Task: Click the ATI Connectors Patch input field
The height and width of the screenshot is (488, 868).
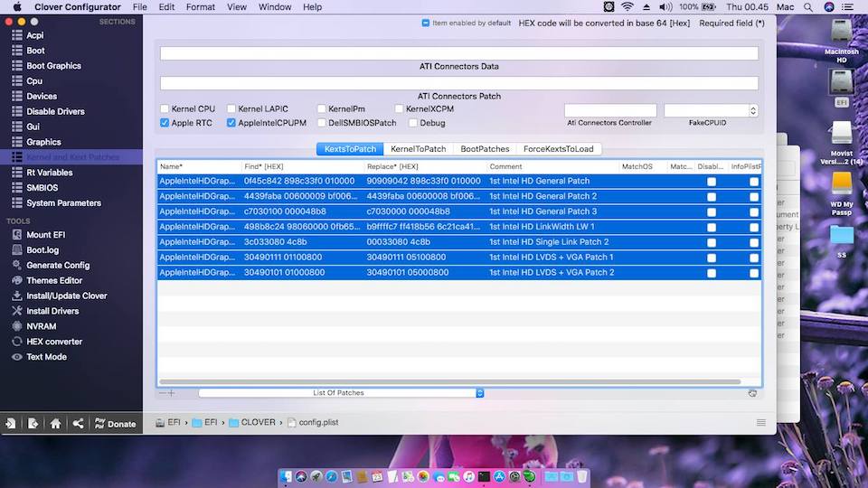Action: (x=459, y=83)
